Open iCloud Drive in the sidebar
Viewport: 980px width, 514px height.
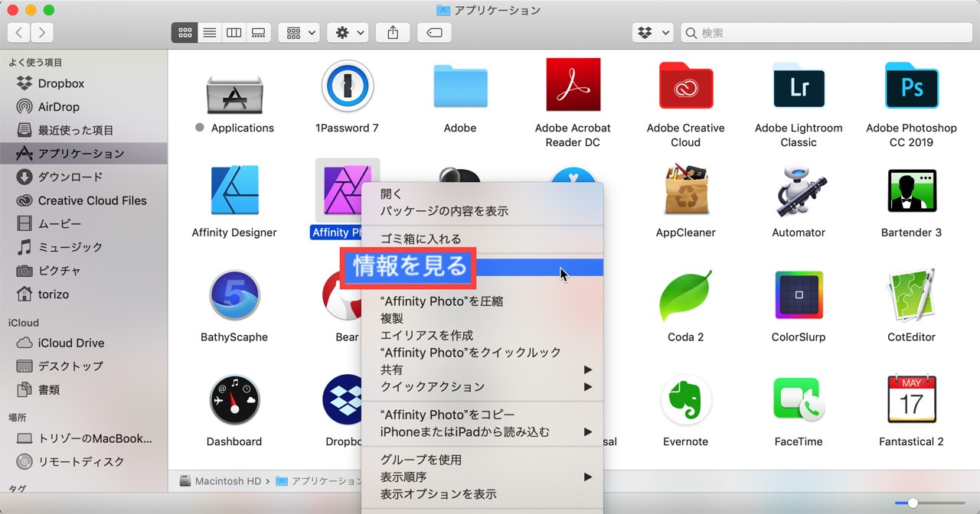tap(83, 343)
